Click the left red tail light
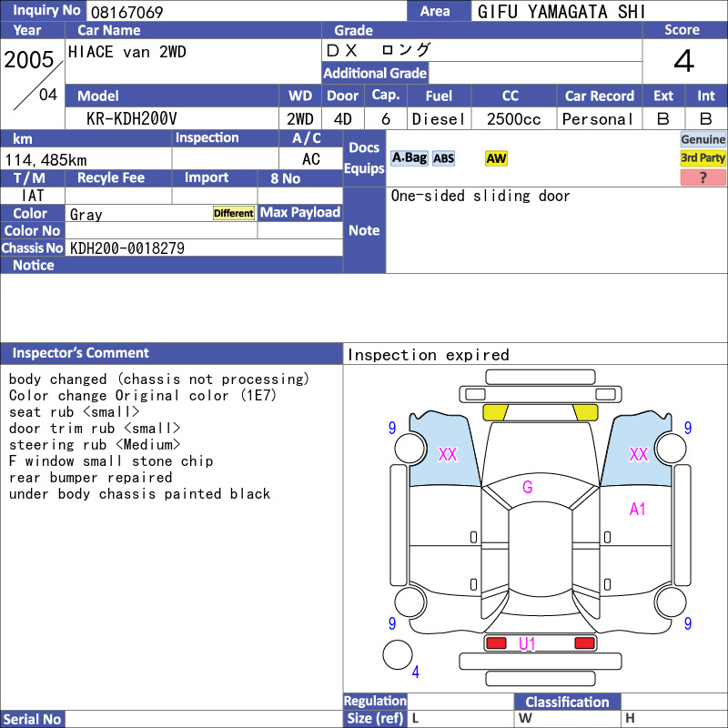Image resolution: width=728 pixels, height=728 pixels. tap(496, 643)
